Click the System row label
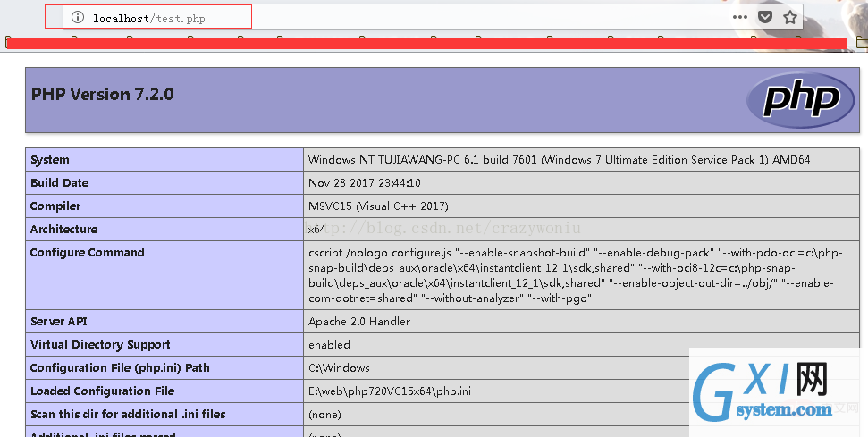Image resolution: width=868 pixels, height=437 pixels. [50, 160]
